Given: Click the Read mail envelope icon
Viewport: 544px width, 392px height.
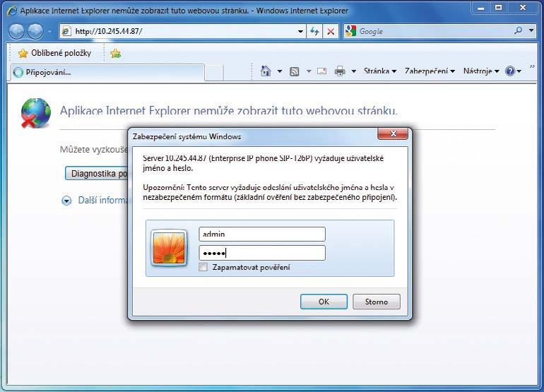Looking at the screenshot, I should click(321, 71).
